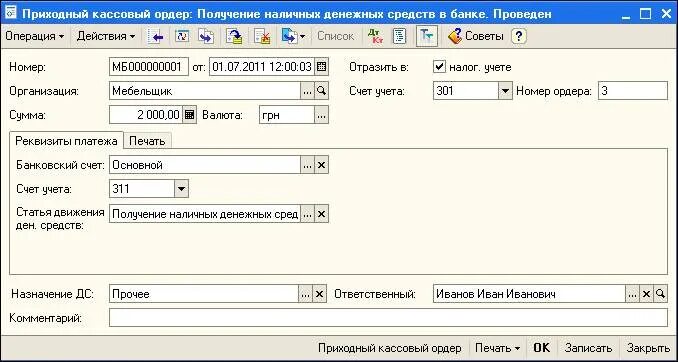Click ellipsis button of Назначение ДС field
Image resolution: width=678 pixels, height=362 pixels.
(x=305, y=294)
